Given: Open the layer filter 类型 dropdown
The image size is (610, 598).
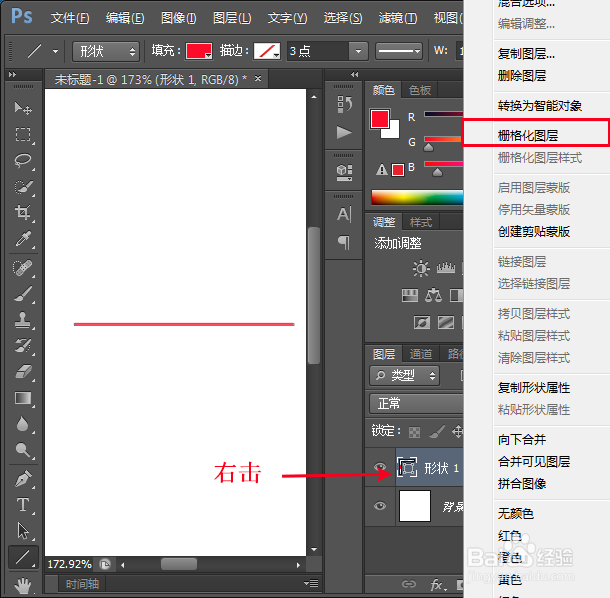Looking at the screenshot, I should coord(405,375).
